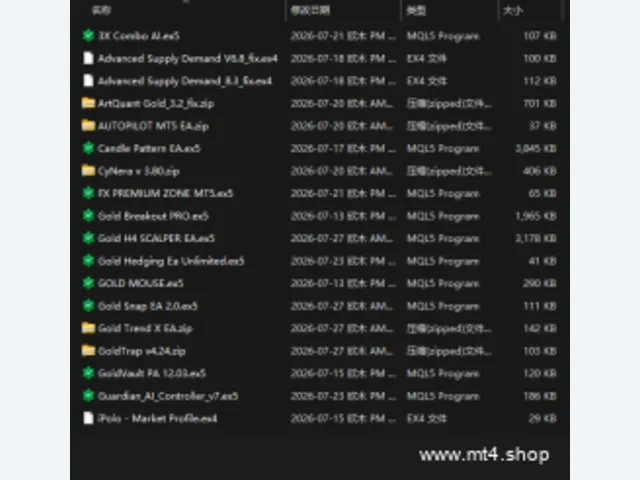
Task: Click the green icon of Gold Breakout PRO.ex5
Action: 88,216
